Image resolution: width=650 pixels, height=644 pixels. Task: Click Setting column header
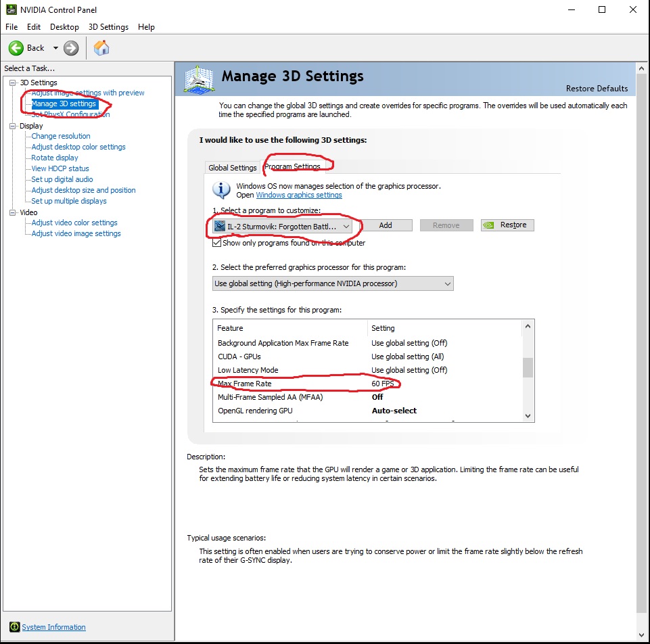click(x=444, y=328)
